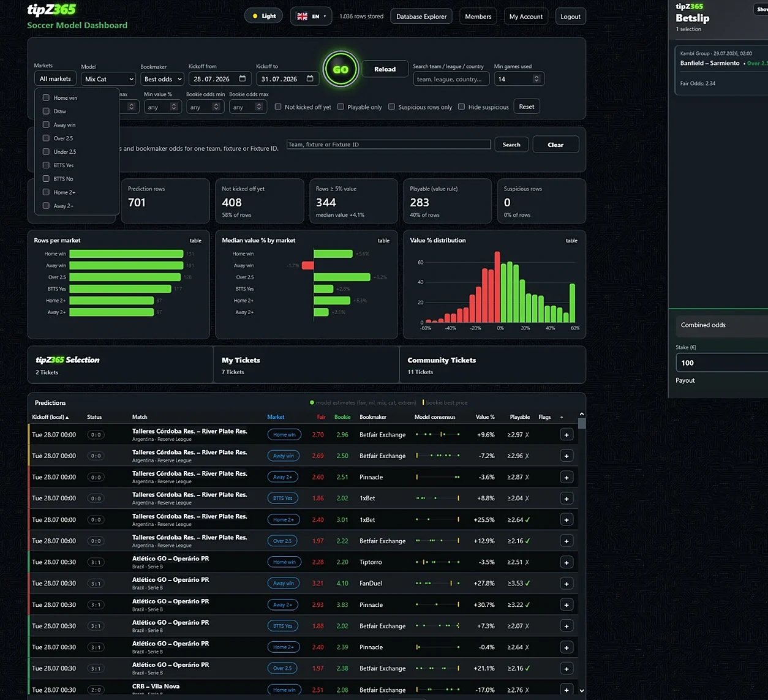The height and width of the screenshot is (700, 768).
Task: Check the Away 2+ market option
Action: click(x=46, y=205)
